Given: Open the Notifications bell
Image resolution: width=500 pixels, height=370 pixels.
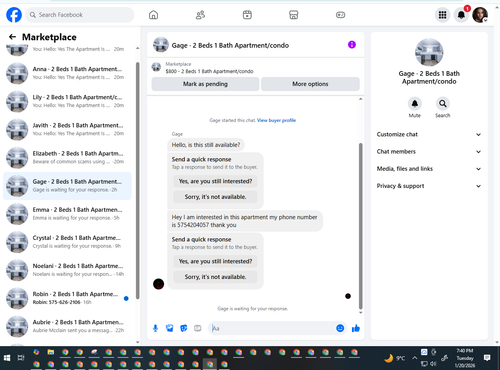Looking at the screenshot, I should 461,15.
